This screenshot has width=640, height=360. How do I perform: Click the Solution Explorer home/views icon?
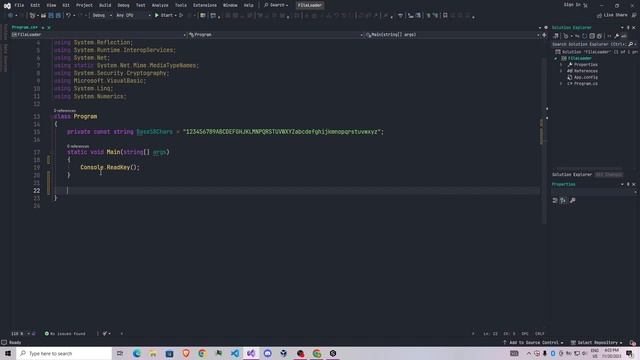click(556, 36)
